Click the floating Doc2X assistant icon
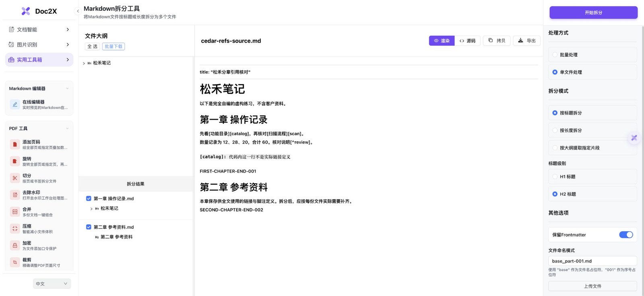This screenshot has height=296, width=644. pos(634,138)
